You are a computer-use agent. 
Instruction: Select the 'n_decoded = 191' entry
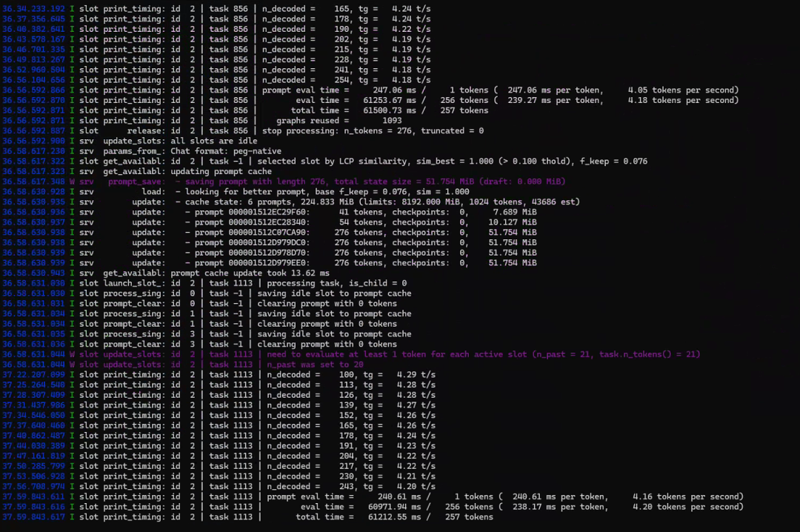point(219,446)
